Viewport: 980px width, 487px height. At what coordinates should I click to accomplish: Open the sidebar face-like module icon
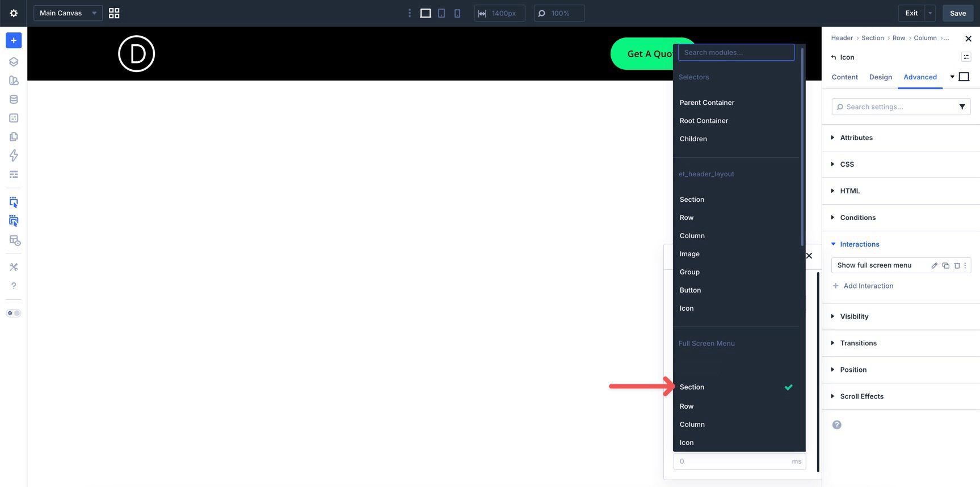(14, 118)
